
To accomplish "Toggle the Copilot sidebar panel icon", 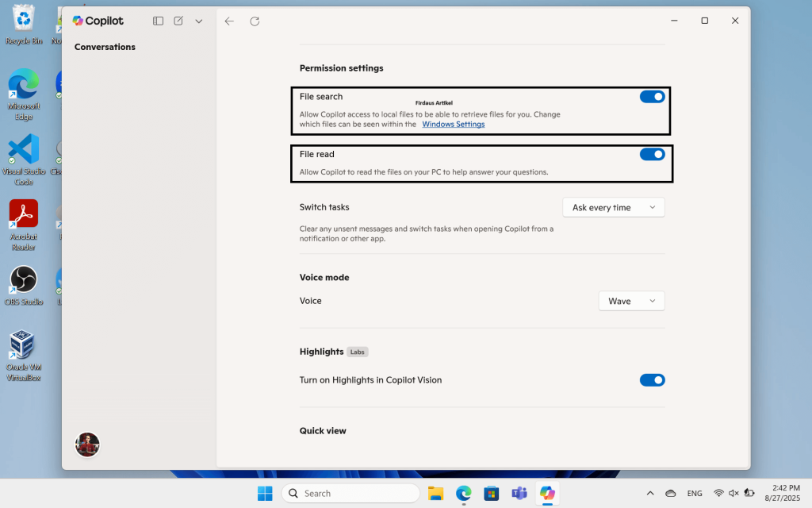I will coord(158,21).
